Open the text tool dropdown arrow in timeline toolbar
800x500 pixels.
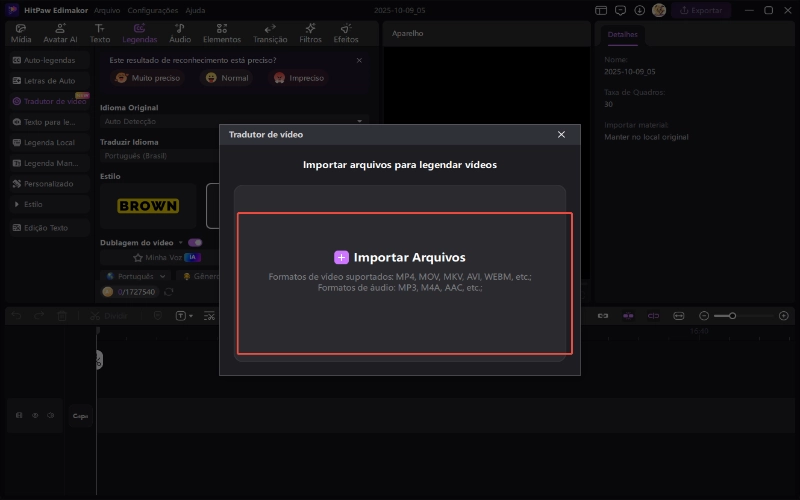click(191, 316)
